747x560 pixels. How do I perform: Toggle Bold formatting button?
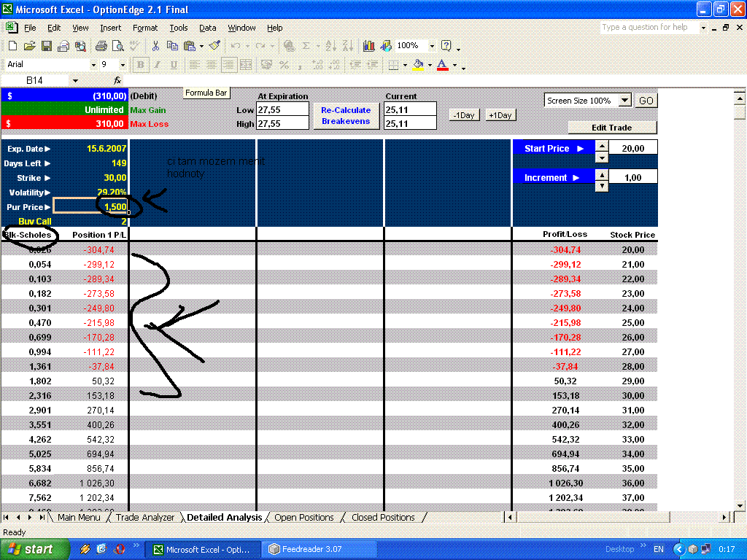point(141,65)
